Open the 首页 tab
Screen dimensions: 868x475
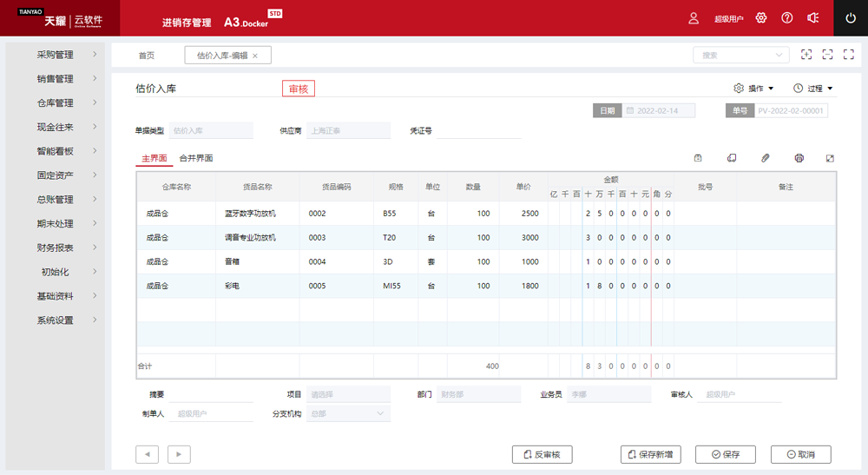[147, 56]
